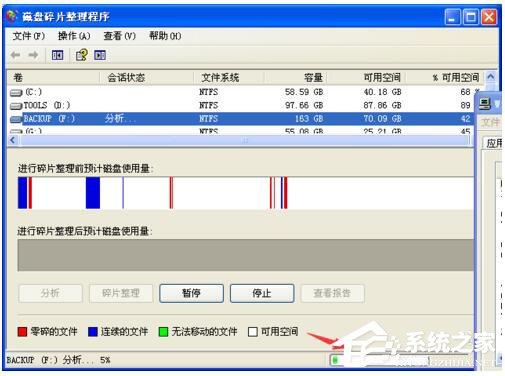The image size is (505, 376).
Task: Click the green 无法移动的文件 legend swatch
Action: (x=163, y=332)
